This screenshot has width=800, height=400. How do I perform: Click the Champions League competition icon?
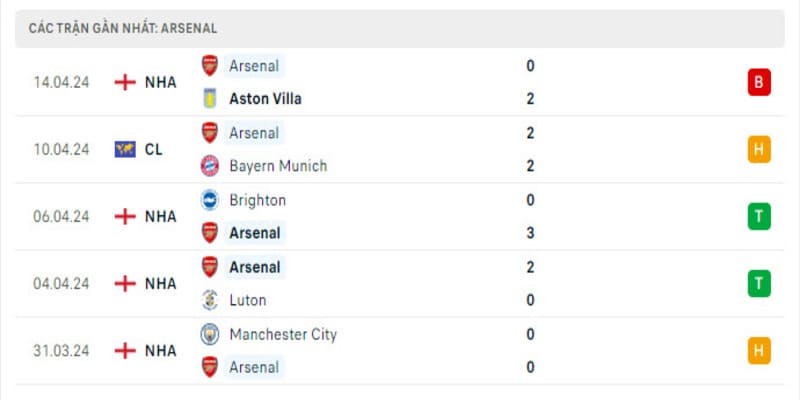tap(125, 149)
